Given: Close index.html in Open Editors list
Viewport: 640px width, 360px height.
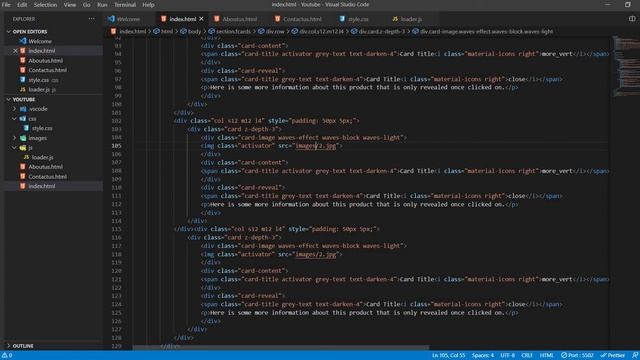Looking at the screenshot, I should pyautogui.click(x=15, y=51).
